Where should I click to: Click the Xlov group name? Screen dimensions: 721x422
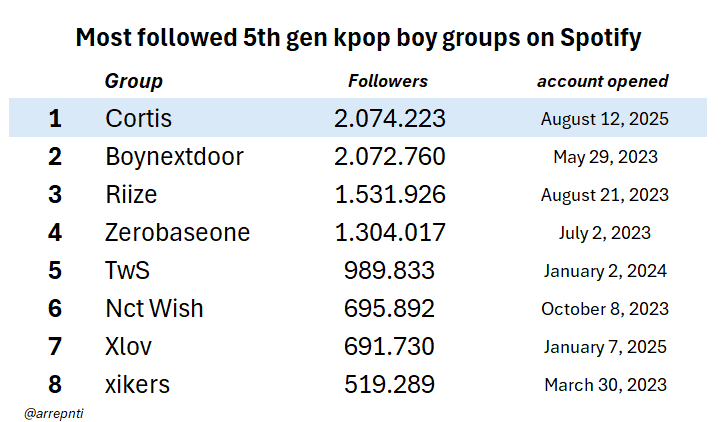(128, 346)
